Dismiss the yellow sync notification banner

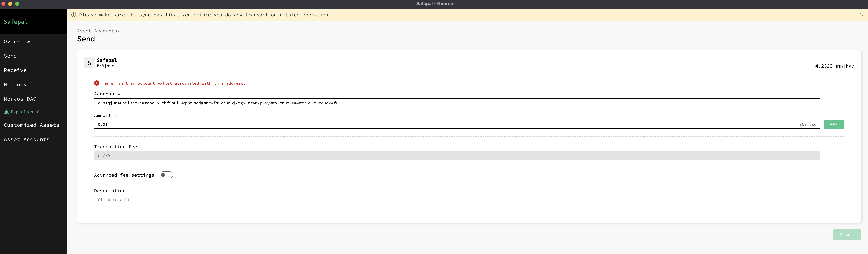862,15
